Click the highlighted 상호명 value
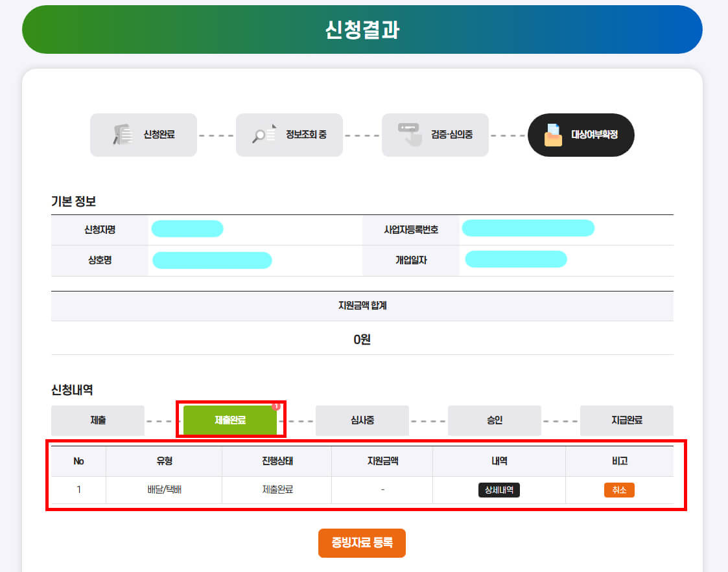The width and height of the screenshot is (728, 572). tap(211, 260)
